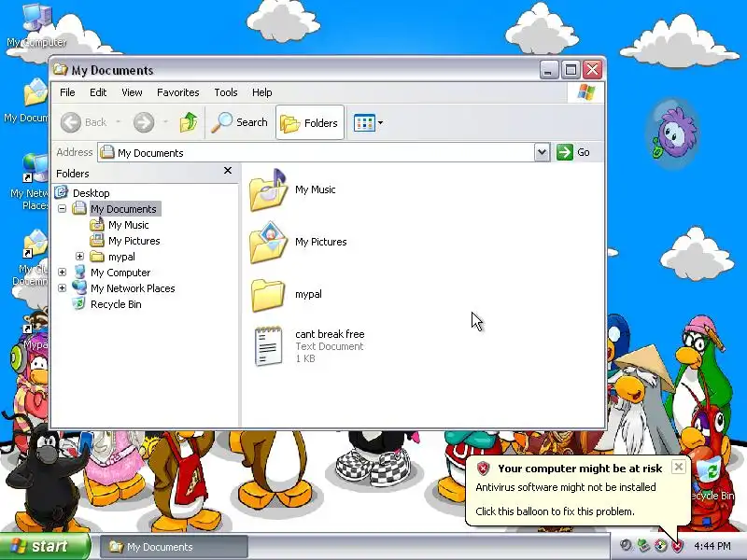Click the Forward arrow button

point(144,122)
